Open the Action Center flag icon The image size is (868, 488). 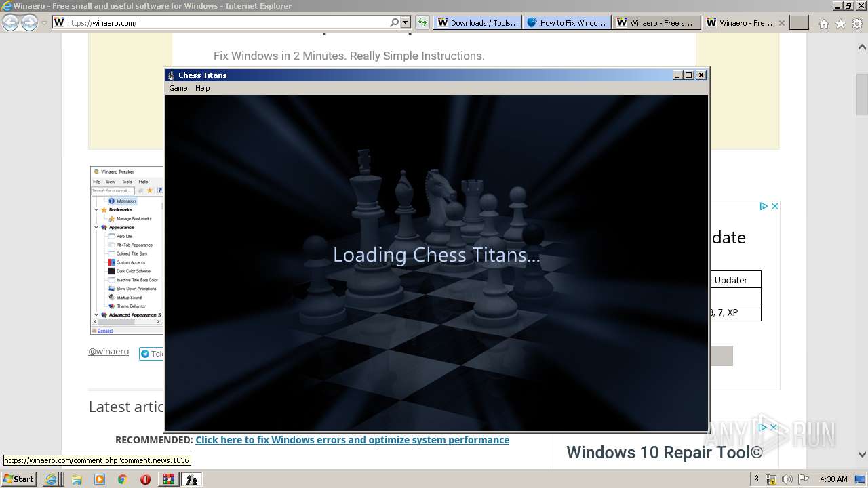click(803, 479)
